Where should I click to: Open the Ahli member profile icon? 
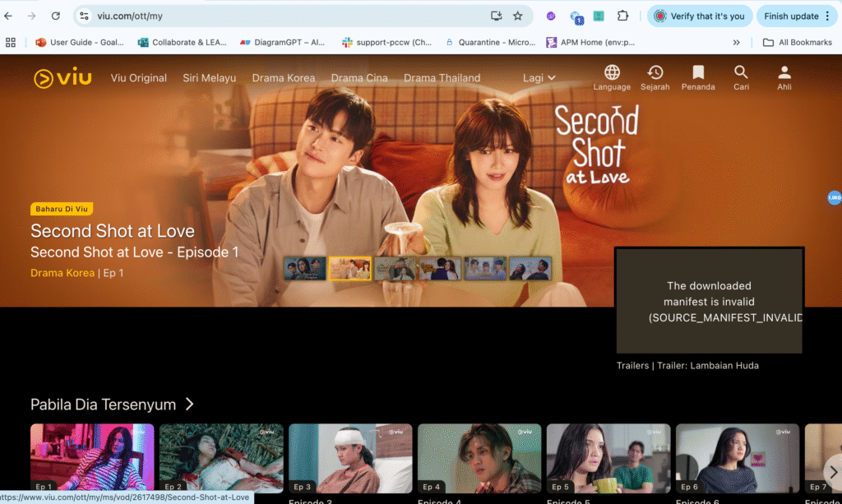tap(784, 78)
